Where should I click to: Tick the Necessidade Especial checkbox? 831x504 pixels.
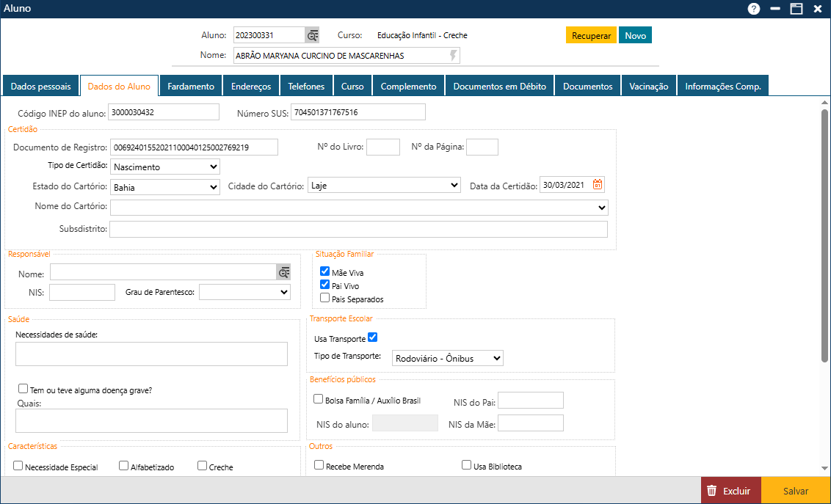18,466
